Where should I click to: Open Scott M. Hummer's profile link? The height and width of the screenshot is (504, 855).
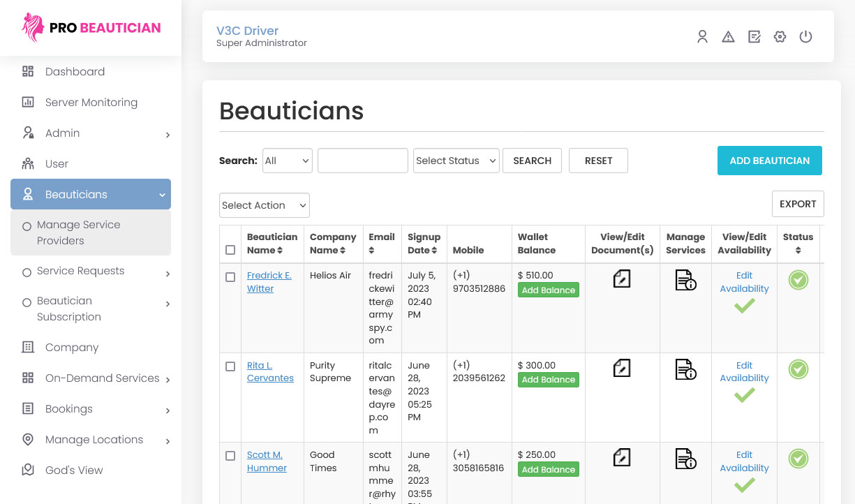[267, 461]
